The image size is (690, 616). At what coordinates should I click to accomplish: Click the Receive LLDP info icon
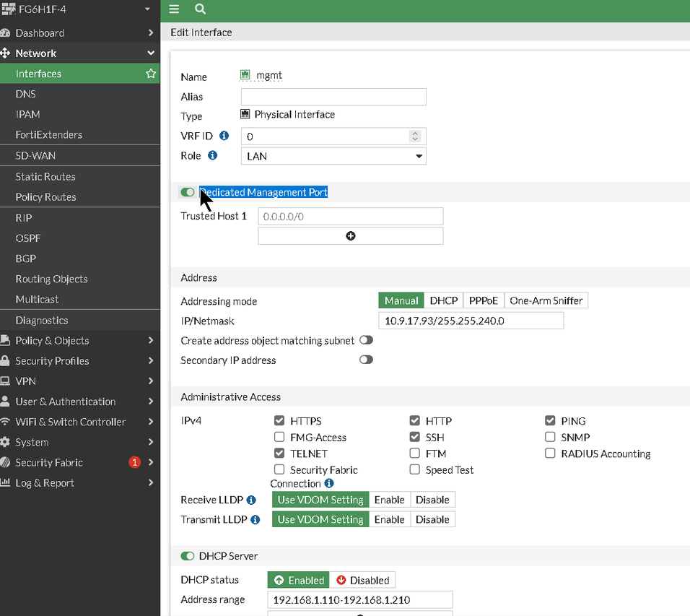pos(251,500)
